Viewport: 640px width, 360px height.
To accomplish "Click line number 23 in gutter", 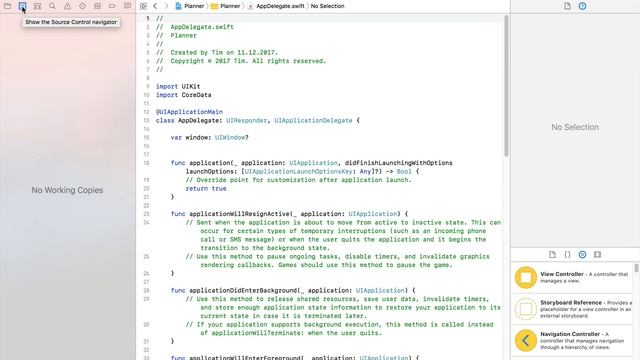I will pyautogui.click(x=146, y=214).
